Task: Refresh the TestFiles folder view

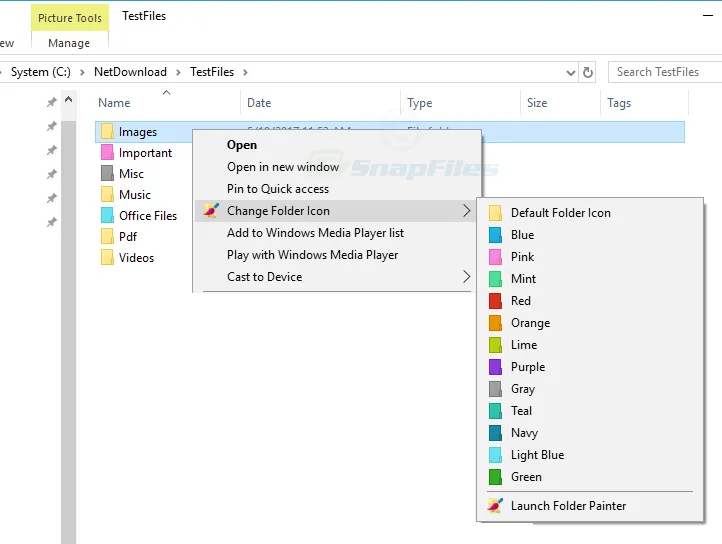Action: point(588,72)
